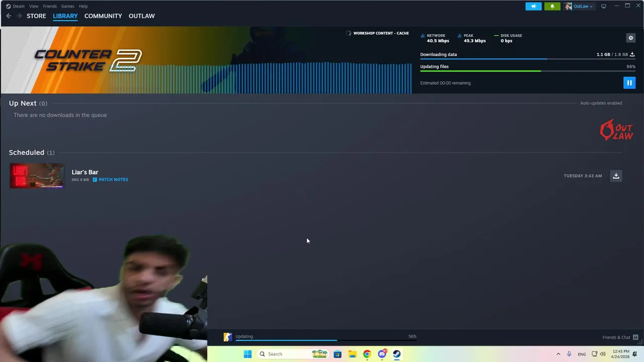Click the Tuesday 3:43 AM schedule text

coord(583,176)
